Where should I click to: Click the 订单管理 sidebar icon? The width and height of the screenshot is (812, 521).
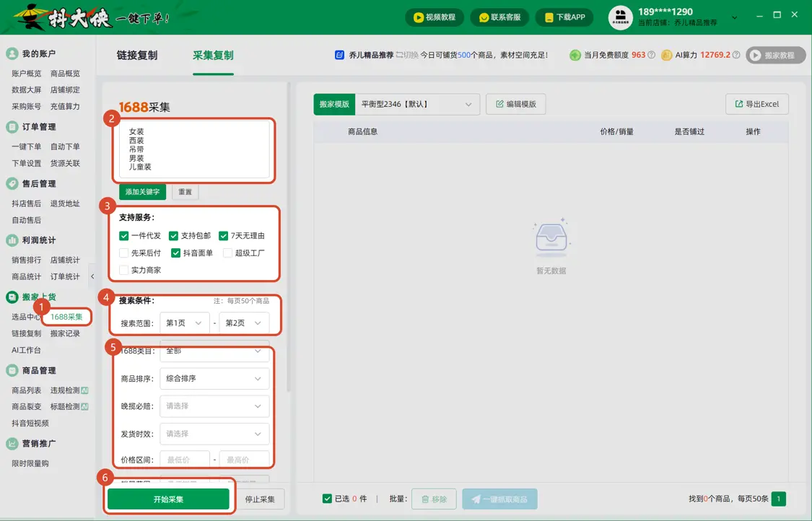12,126
